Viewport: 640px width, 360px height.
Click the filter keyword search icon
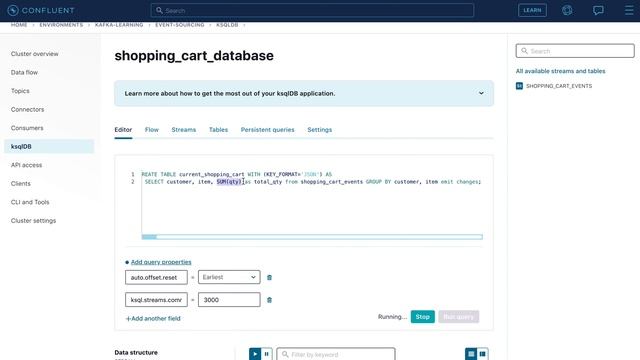[285, 354]
